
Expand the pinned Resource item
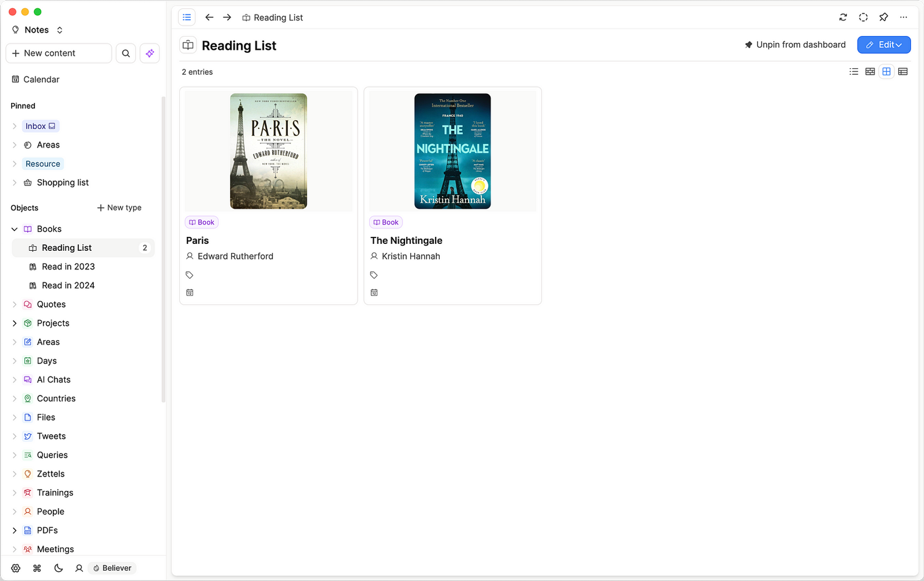point(14,163)
